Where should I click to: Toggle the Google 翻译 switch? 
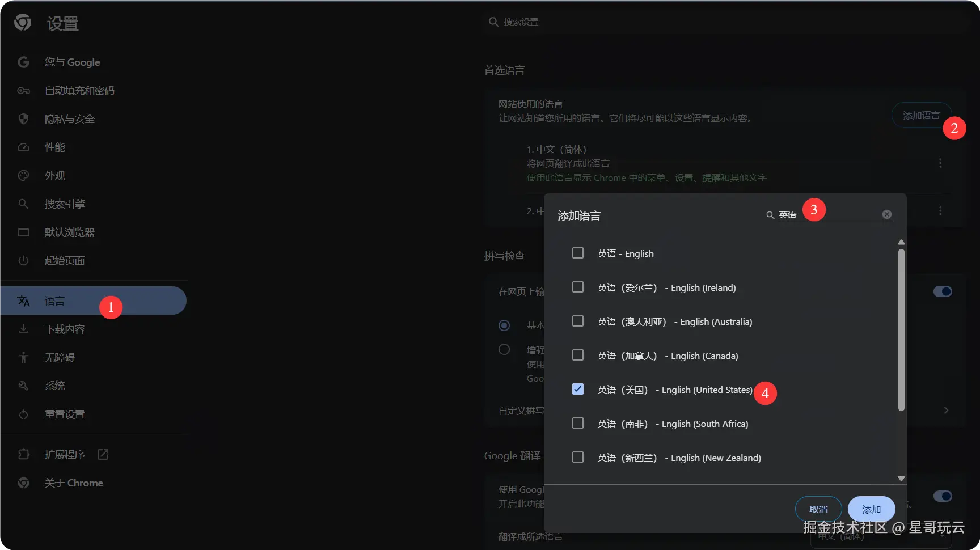click(943, 496)
